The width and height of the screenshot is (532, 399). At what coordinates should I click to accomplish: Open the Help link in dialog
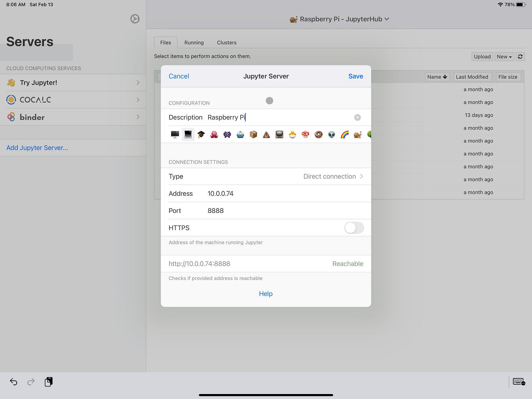(x=266, y=294)
